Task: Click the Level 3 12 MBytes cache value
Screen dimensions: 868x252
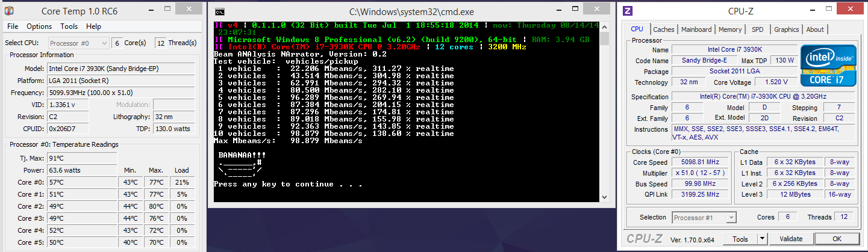Action: click(795, 194)
